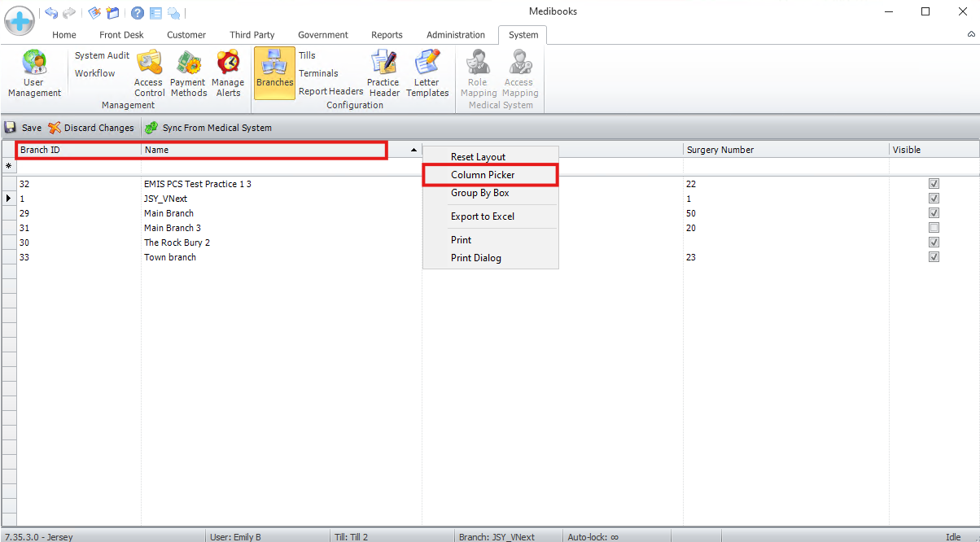Viewport: 980px width, 542px height.
Task: Click the Surgery Number column header
Action: click(x=720, y=150)
